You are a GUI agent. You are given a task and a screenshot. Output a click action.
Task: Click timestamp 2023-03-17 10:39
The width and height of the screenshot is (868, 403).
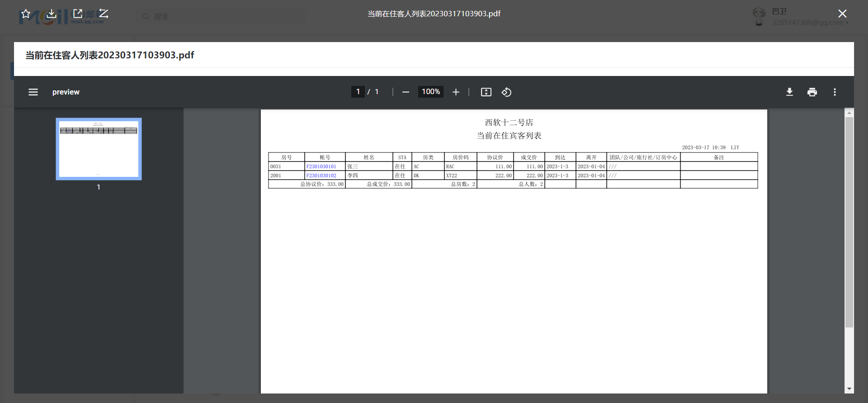click(x=703, y=147)
